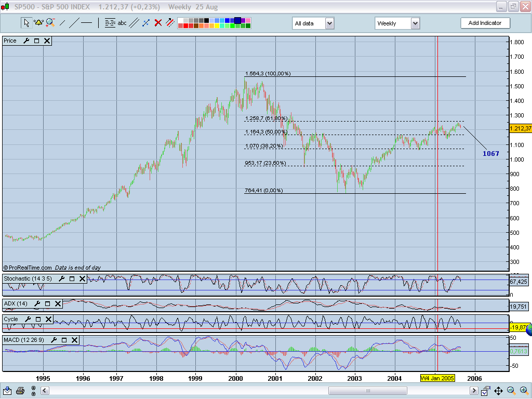Close the ADX indicator panel

coord(58,303)
